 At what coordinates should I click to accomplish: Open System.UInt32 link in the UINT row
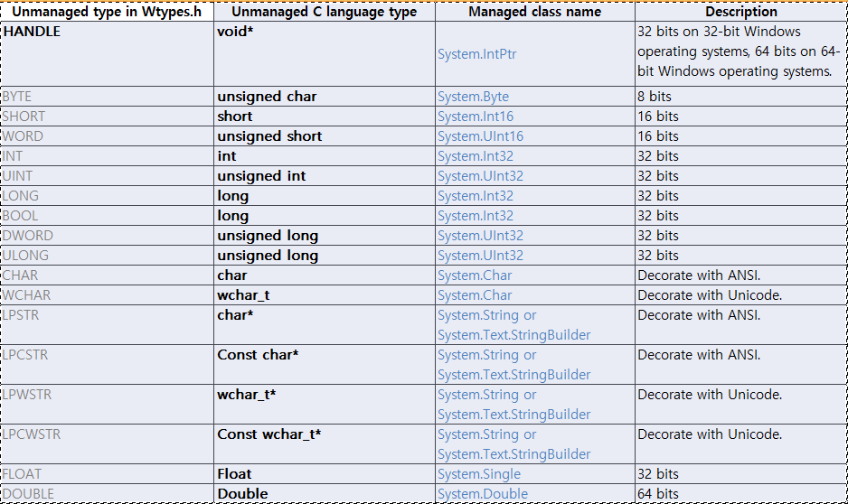[x=480, y=176]
